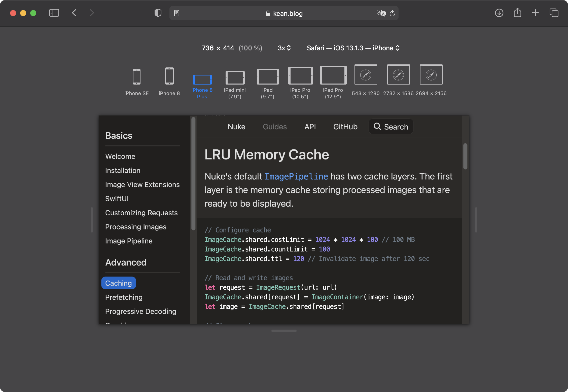This screenshot has width=568, height=392.
Task: Open the GitHub tab
Action: [345, 127]
